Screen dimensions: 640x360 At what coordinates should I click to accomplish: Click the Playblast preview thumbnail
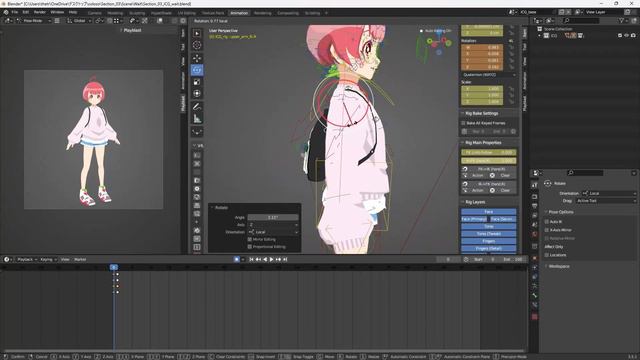[93, 140]
